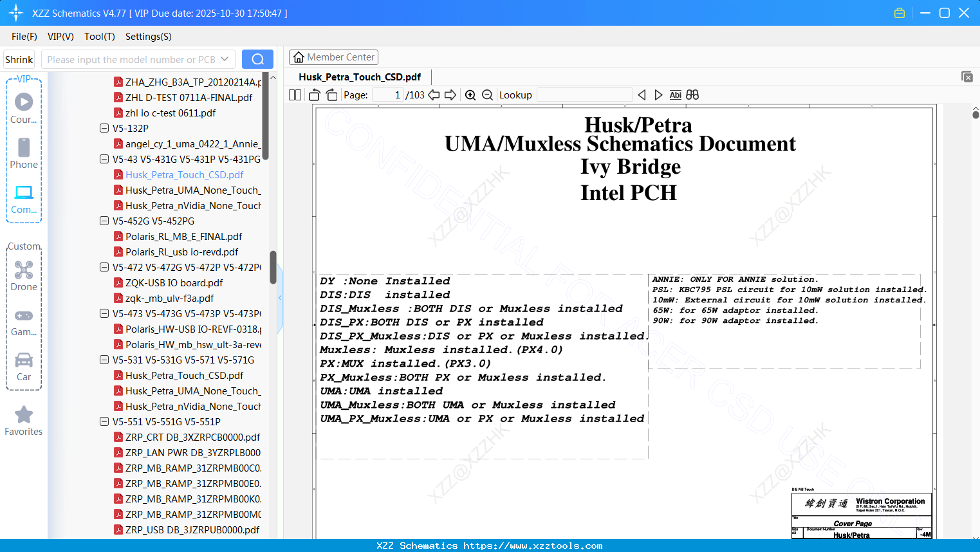Open the VIP(V) menu
This screenshot has width=980, height=552.
coord(60,37)
